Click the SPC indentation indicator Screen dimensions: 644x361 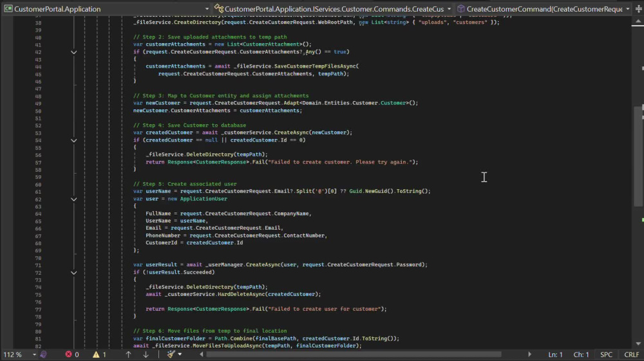coord(606,355)
